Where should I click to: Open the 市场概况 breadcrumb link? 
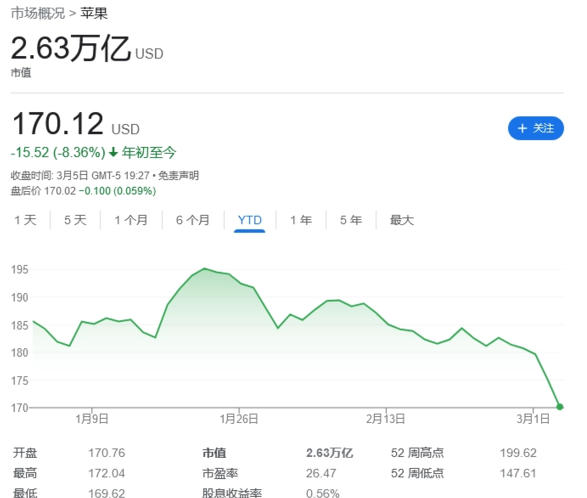pos(38,13)
